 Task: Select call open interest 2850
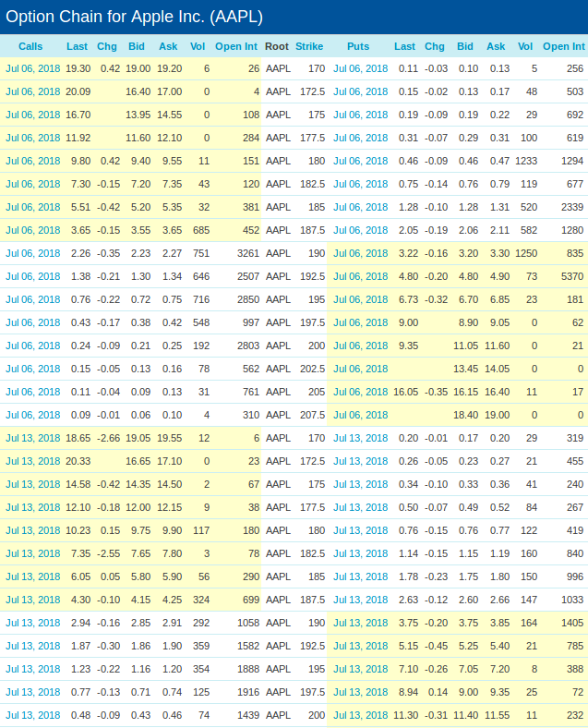[248, 299]
